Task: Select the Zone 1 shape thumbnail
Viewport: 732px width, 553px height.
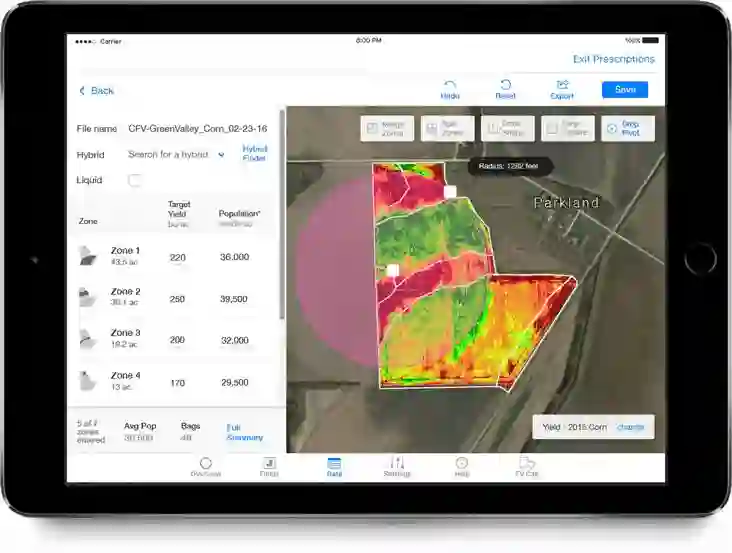Action: pyautogui.click(x=88, y=256)
